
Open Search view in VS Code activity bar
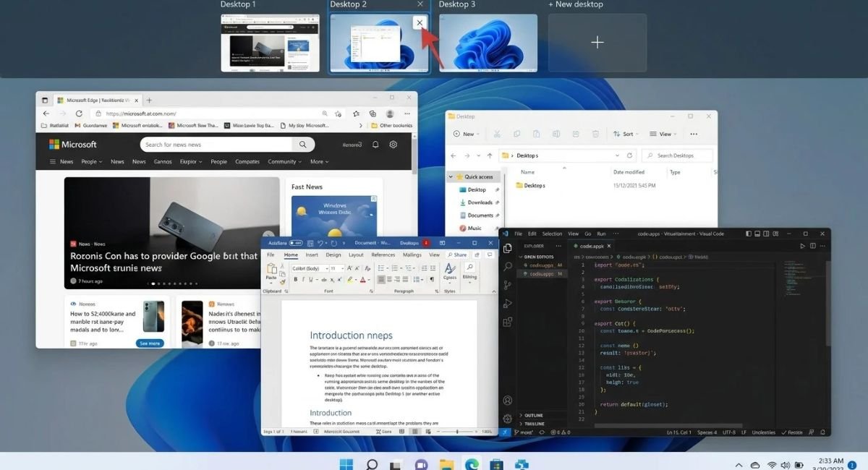[x=508, y=267]
